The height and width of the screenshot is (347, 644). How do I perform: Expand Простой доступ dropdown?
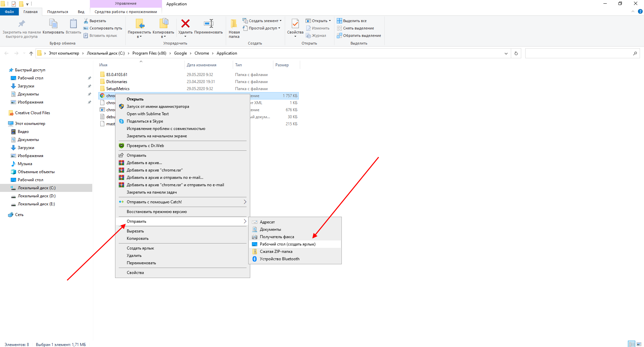[279, 28]
